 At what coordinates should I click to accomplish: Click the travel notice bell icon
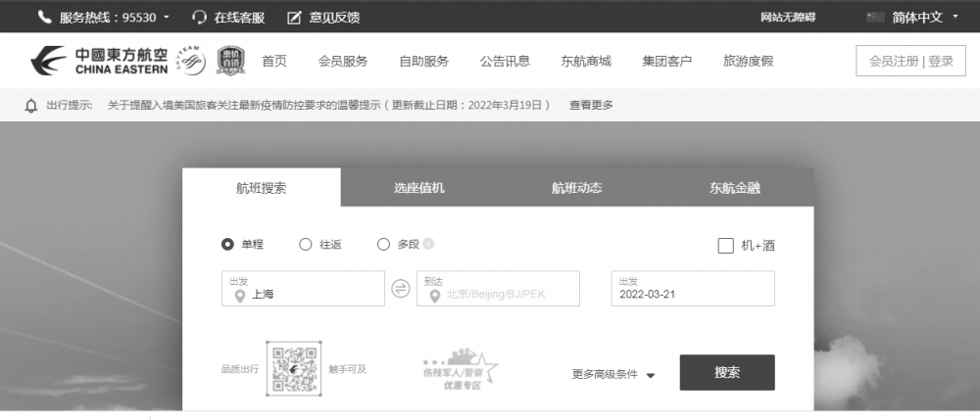point(31,106)
